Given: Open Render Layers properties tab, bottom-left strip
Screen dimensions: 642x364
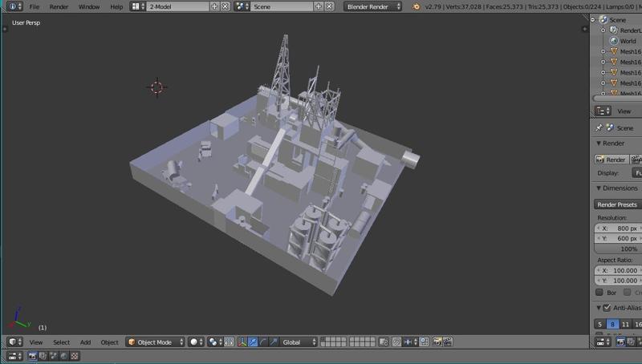Looking at the screenshot, I should pos(43,356).
